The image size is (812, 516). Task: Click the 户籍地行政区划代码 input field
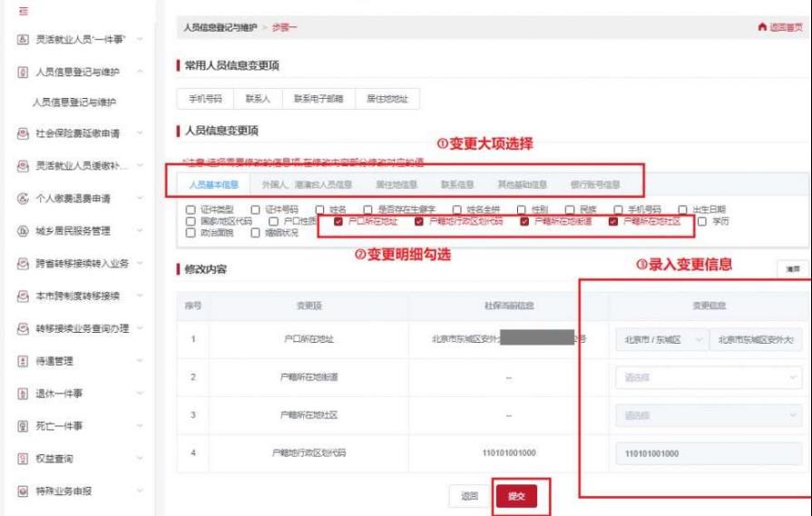(x=708, y=453)
